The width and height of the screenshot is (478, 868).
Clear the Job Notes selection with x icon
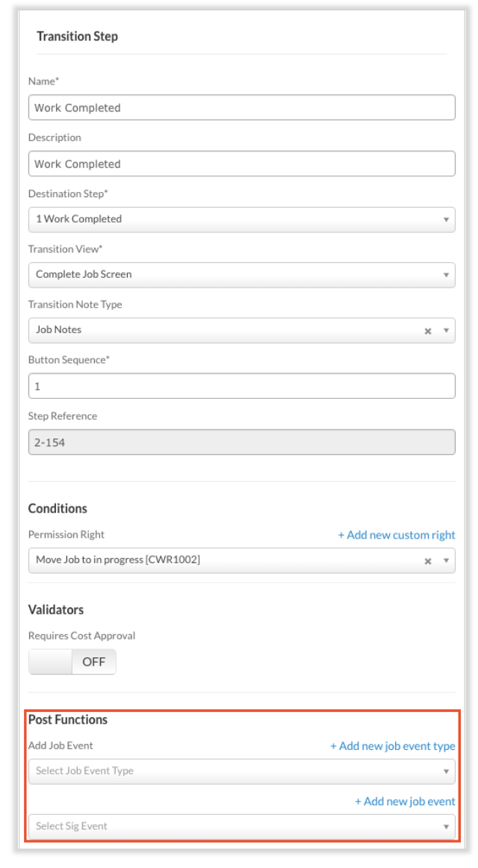(428, 331)
